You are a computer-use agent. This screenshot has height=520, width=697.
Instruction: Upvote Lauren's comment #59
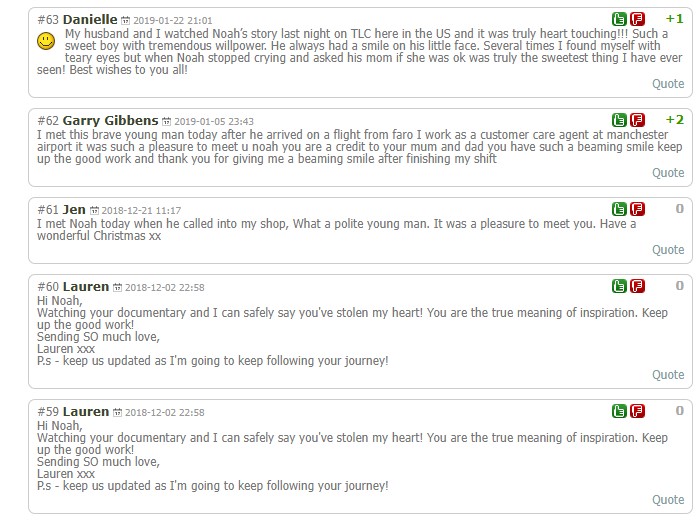(x=620, y=411)
